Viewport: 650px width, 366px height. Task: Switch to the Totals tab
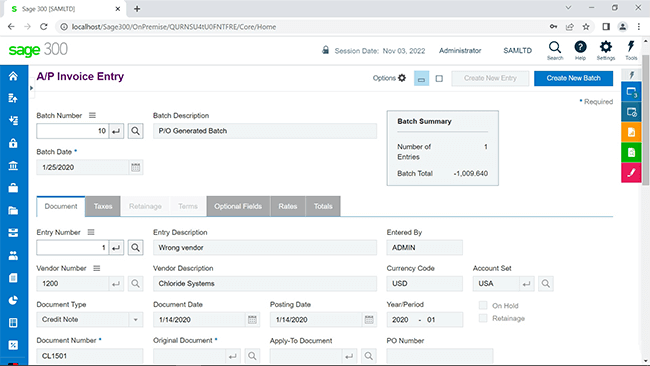(323, 206)
